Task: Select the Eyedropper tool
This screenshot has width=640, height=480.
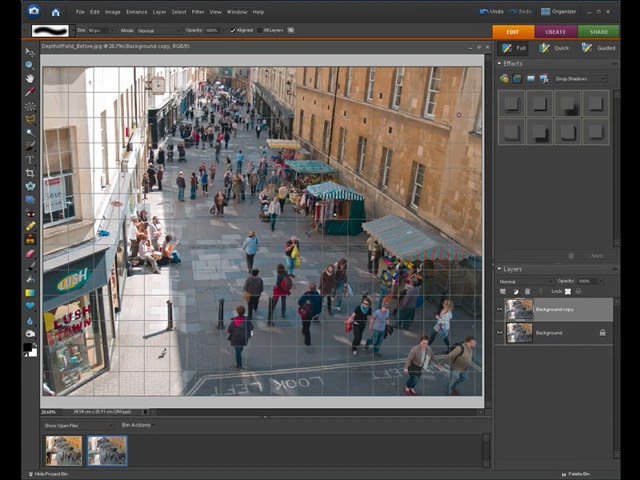Action: coord(30,92)
